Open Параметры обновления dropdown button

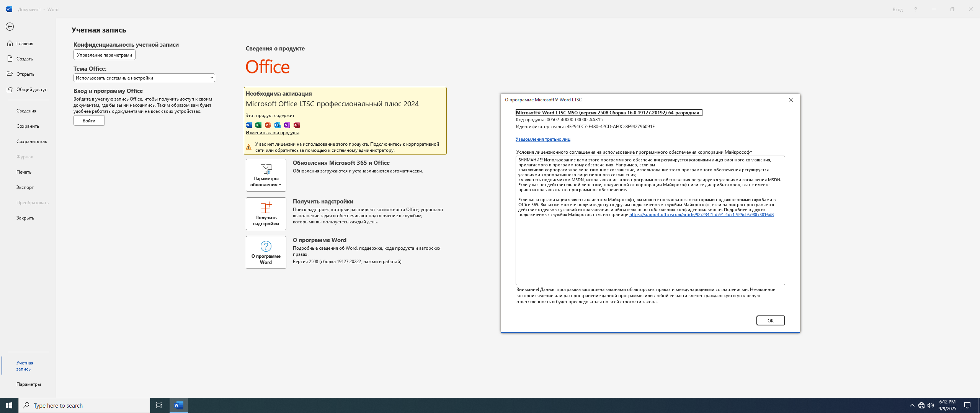coord(266,175)
